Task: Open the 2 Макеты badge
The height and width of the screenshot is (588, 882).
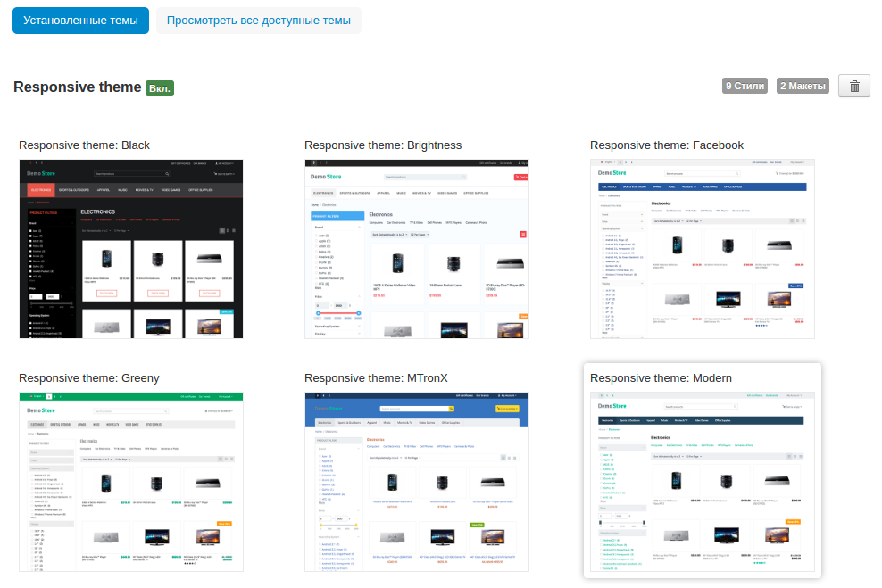Action: point(802,87)
